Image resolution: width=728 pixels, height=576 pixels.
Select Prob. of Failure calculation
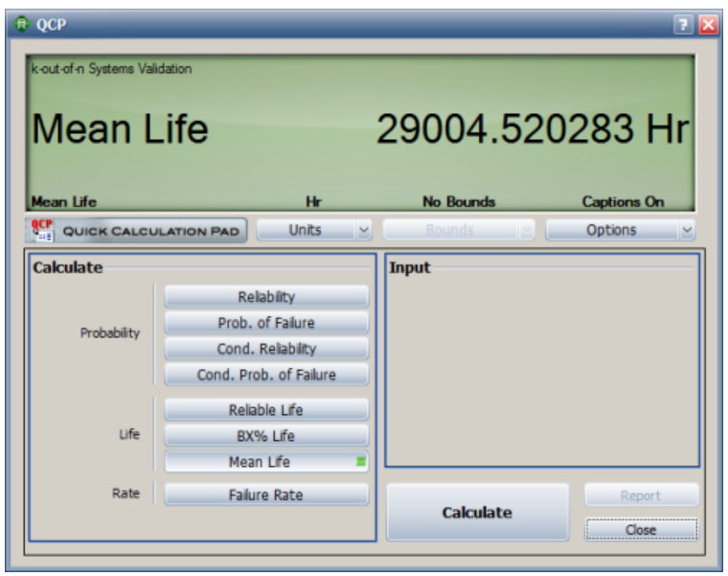pos(266,322)
